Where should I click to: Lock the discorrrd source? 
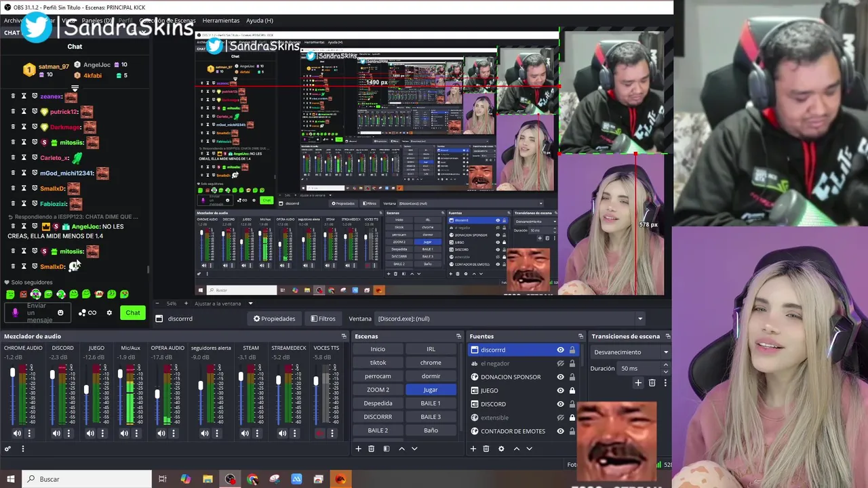coord(572,350)
